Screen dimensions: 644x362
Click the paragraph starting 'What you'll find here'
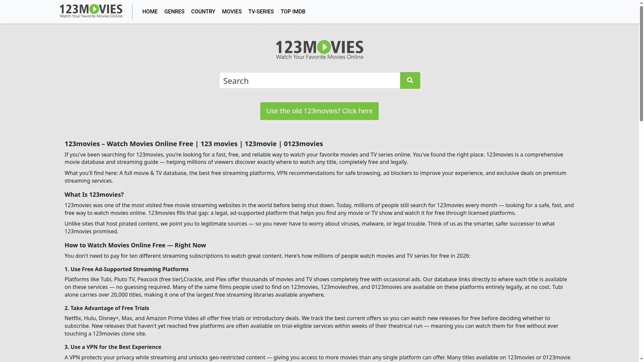(315, 177)
